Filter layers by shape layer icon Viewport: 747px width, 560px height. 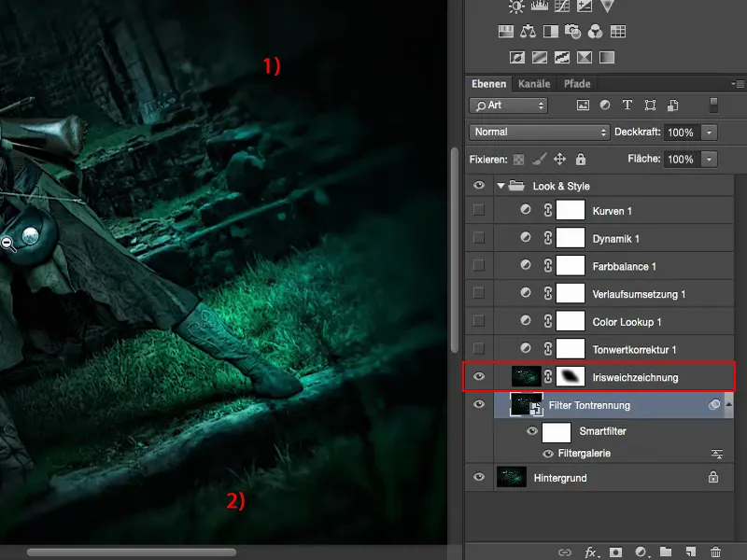coord(650,105)
